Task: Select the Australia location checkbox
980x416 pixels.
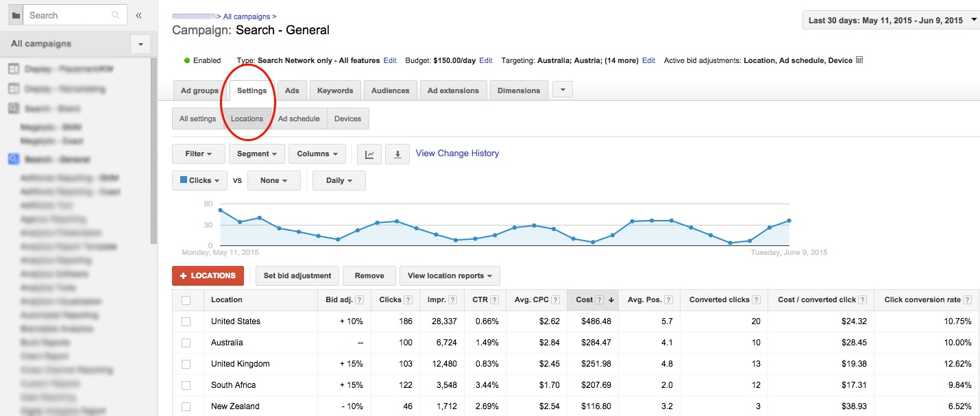Action: (x=186, y=342)
